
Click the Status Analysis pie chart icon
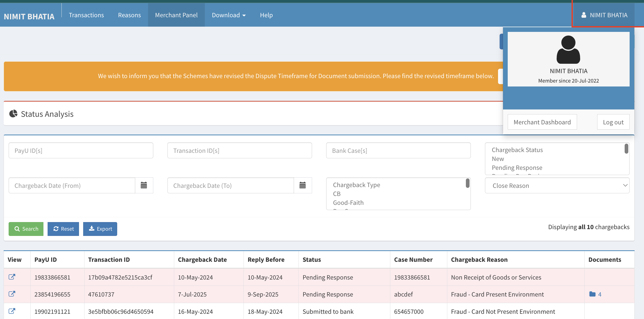pos(13,114)
